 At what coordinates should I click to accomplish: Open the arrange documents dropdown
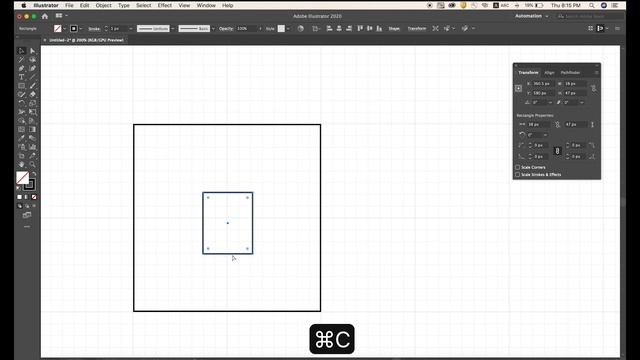[x=62, y=16]
